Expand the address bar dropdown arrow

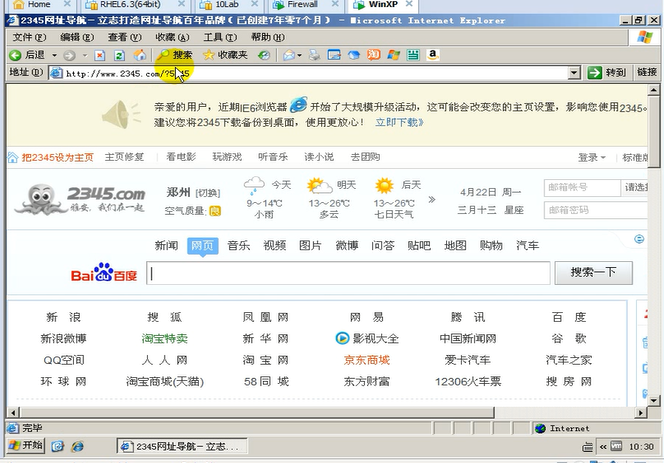coord(574,73)
